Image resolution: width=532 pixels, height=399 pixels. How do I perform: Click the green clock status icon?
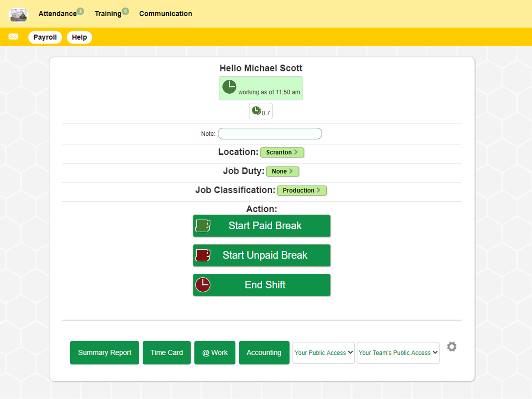tap(229, 87)
